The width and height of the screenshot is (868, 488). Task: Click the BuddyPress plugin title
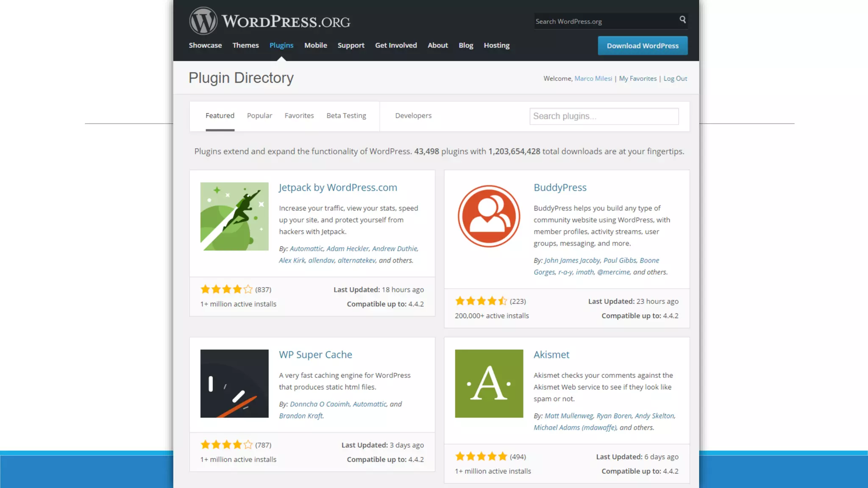(559, 187)
